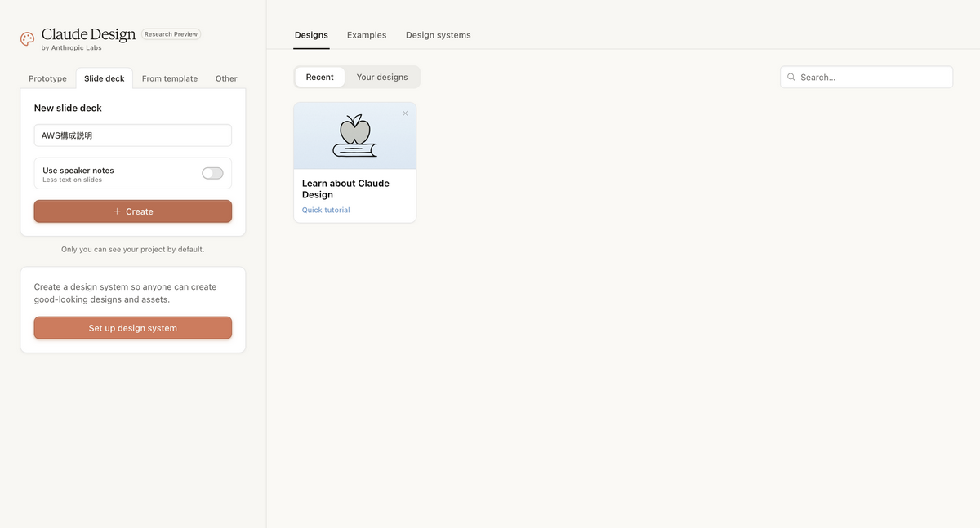Viewport: 980px width, 528px height.
Task: Switch to the Prototype tab
Action: pos(47,78)
